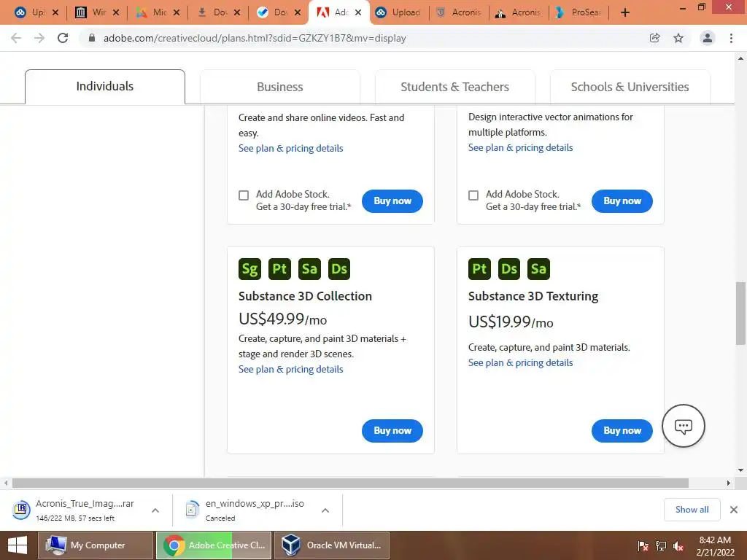Click the Ds icon in Substance 3D Collection card

(x=339, y=268)
